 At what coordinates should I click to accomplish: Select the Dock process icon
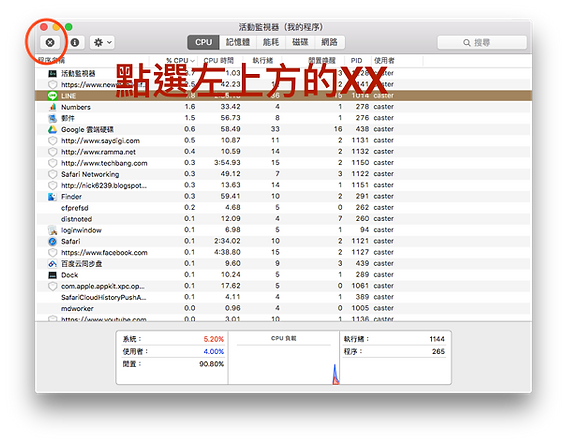pyautogui.click(x=53, y=275)
